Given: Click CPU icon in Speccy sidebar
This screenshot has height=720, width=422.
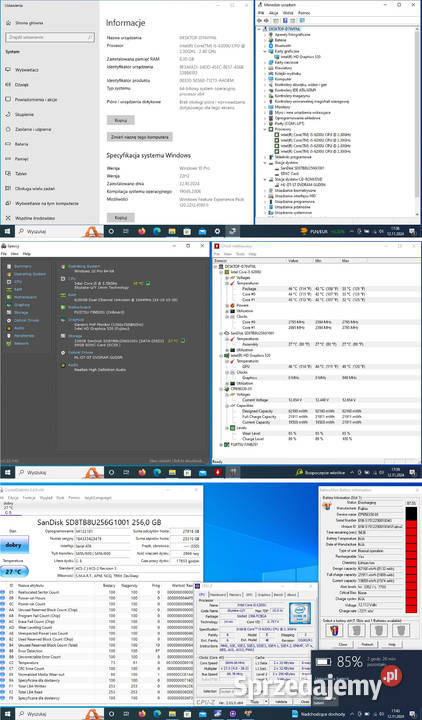Looking at the screenshot, I should [9, 281].
